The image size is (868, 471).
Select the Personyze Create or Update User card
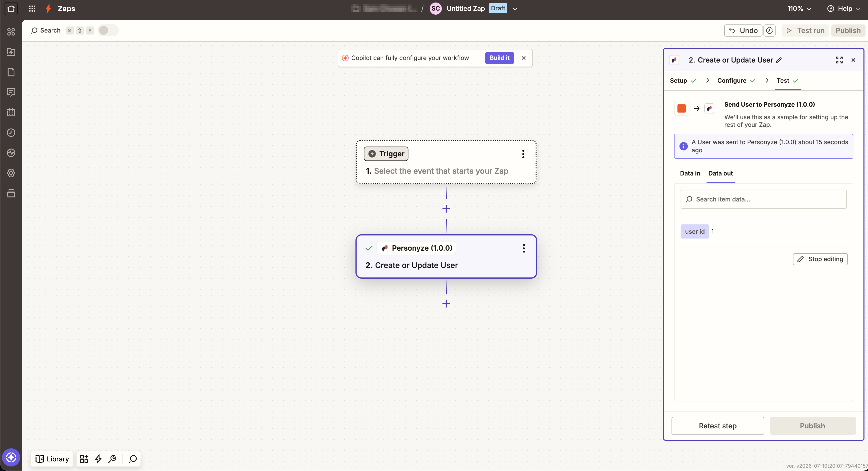click(x=446, y=256)
